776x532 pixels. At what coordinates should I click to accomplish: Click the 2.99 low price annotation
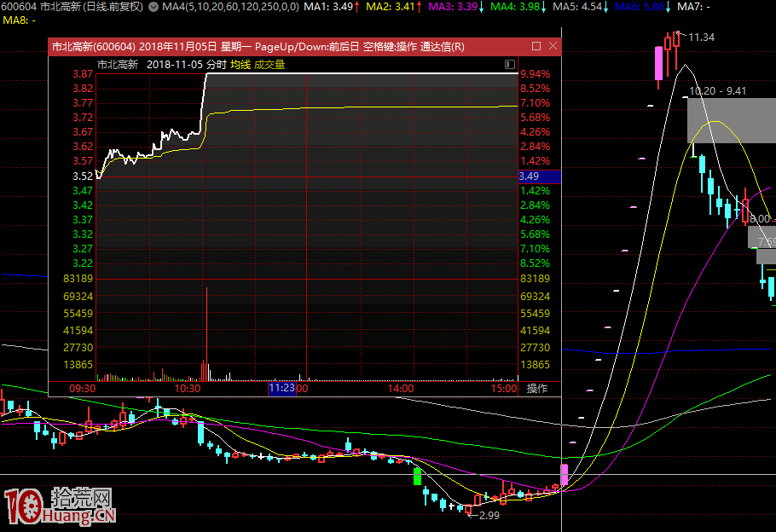coord(489,515)
